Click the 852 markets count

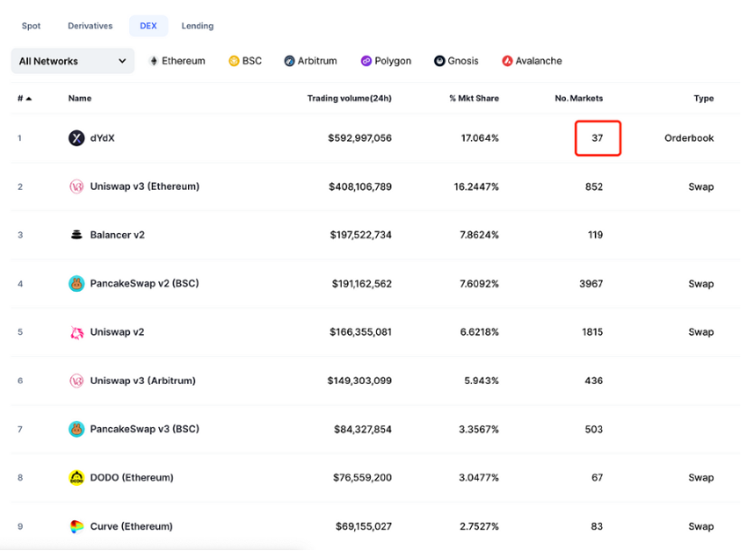point(594,186)
